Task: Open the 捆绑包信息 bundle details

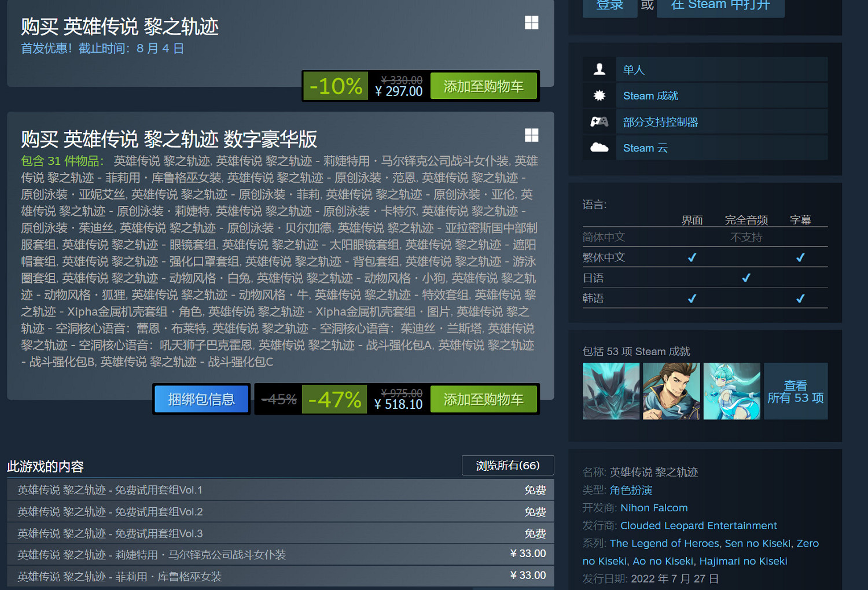Action: point(201,399)
